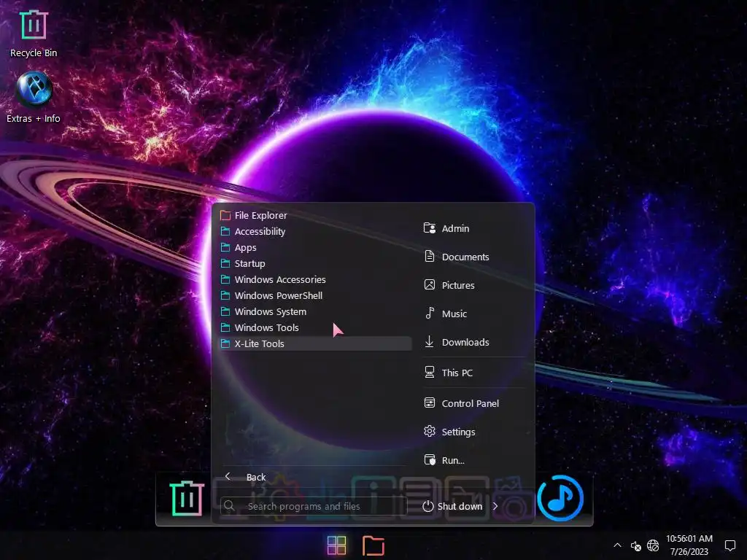This screenshot has height=560, width=747.
Task: Open the notification center icon
Action: pyautogui.click(x=729, y=545)
